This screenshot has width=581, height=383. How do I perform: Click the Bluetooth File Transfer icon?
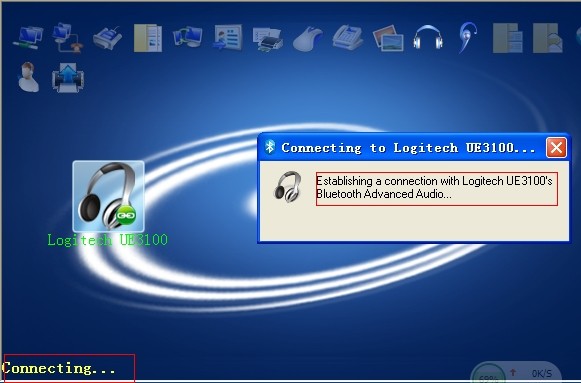147,37
